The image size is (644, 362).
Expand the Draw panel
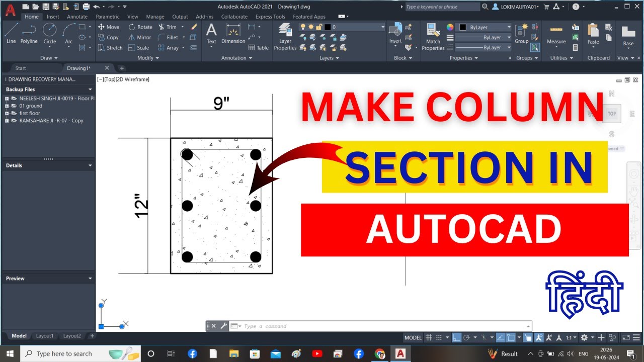(49, 58)
